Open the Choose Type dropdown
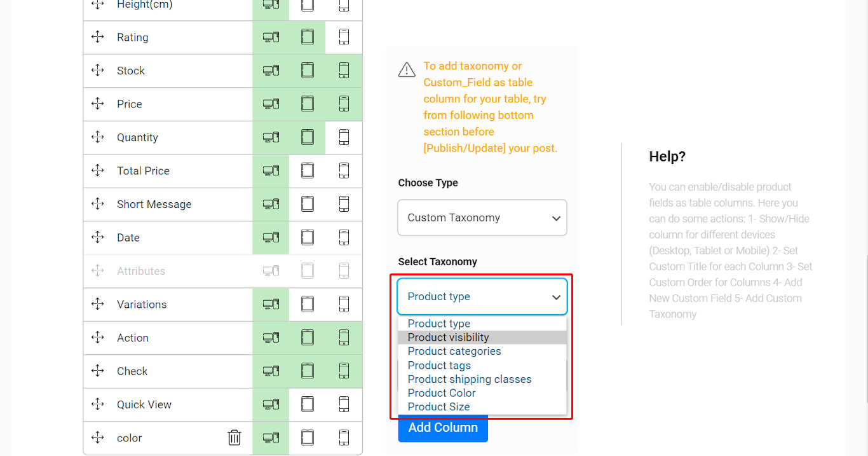868x456 pixels. click(482, 218)
